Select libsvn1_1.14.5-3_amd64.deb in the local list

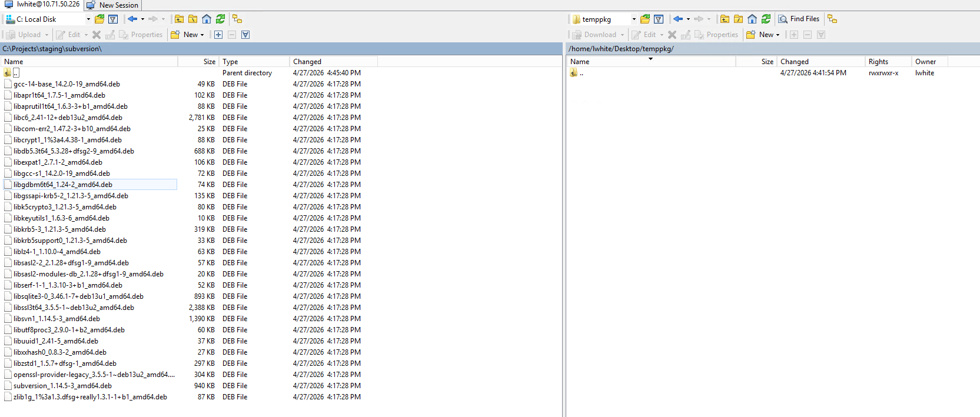point(57,319)
